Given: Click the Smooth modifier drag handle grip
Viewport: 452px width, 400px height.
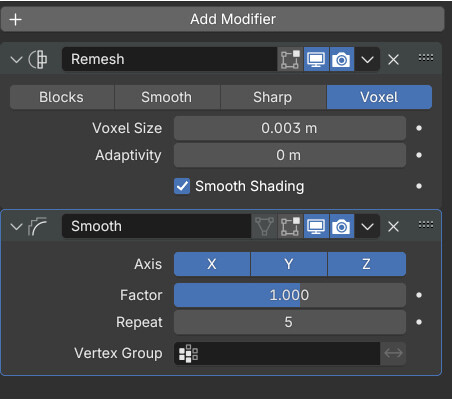Looking at the screenshot, I should 426,225.
